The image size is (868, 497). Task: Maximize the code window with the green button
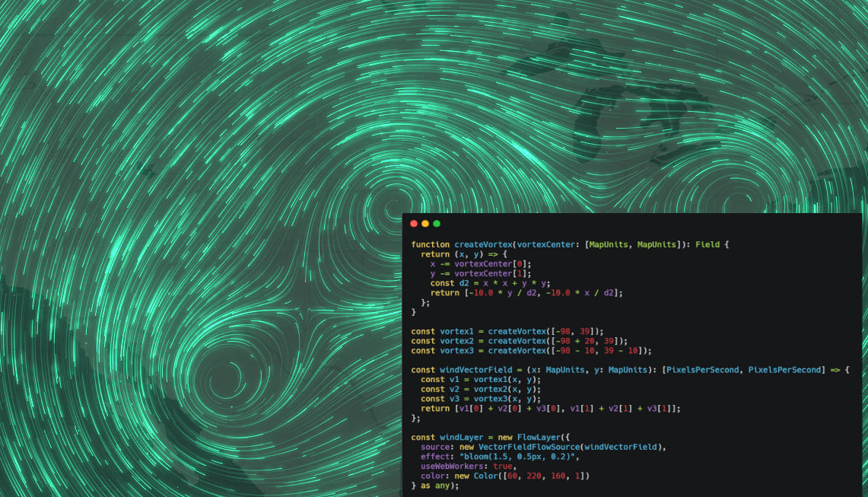[437, 224]
